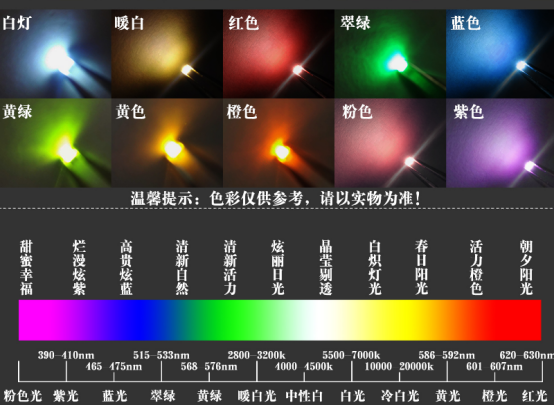Viewport: 554px width, 405px height.
Task: Click the 4000-4500k color temperature value
Action: (304, 366)
